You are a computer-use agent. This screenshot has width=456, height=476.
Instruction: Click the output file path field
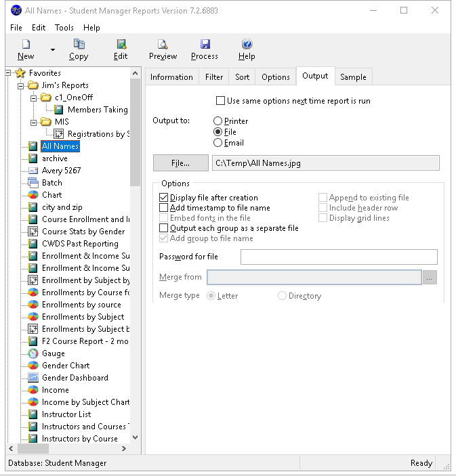(326, 163)
